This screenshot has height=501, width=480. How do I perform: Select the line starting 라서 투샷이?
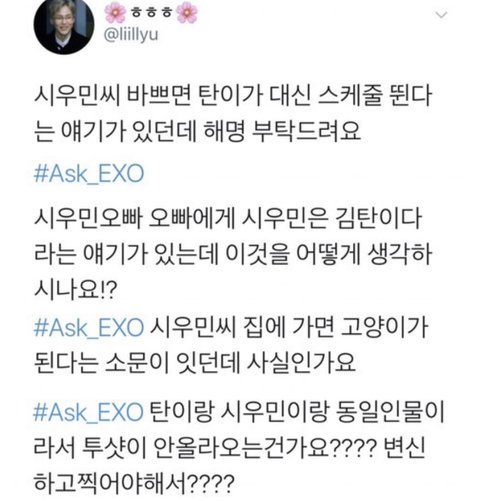tap(229, 447)
